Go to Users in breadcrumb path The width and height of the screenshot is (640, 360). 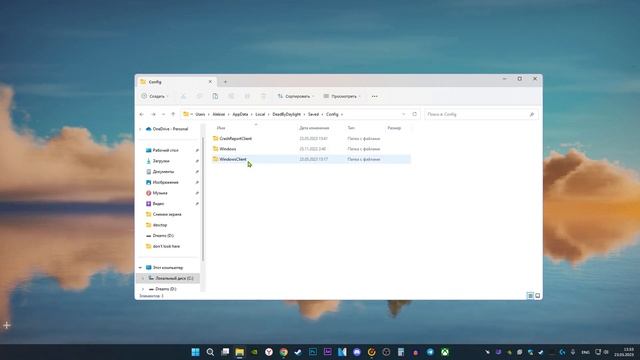[x=200, y=114]
